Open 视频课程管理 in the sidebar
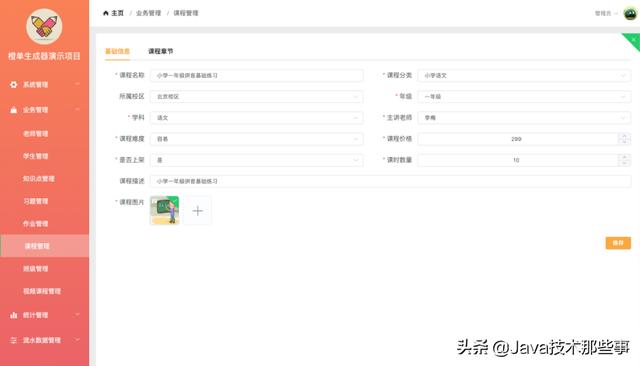This screenshot has width=640, height=366. point(42,291)
